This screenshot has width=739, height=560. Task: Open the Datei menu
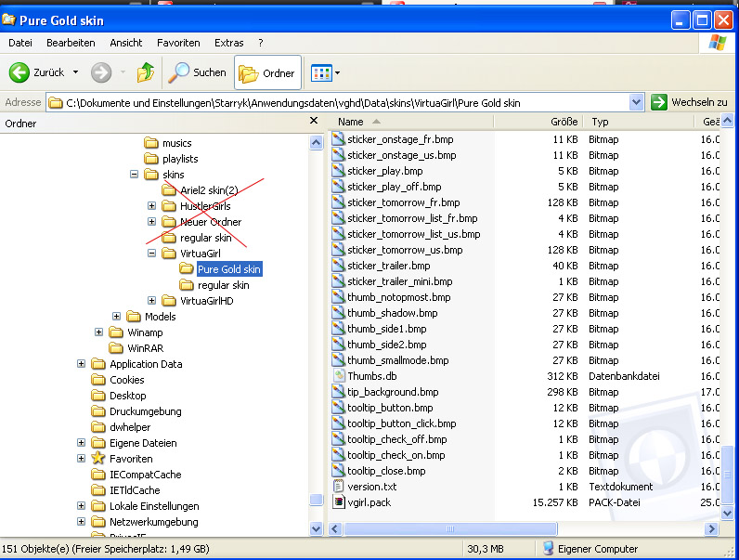tap(20, 43)
